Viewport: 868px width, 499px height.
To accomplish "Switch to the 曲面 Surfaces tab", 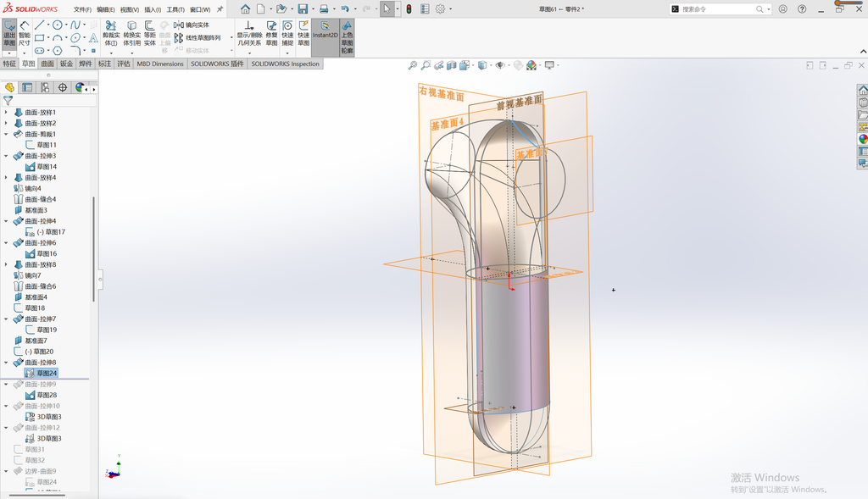I will 47,64.
